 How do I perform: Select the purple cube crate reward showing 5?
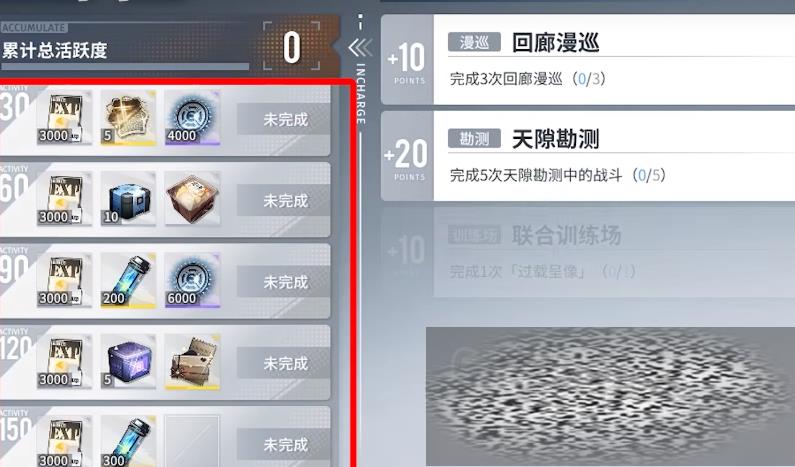click(x=128, y=362)
